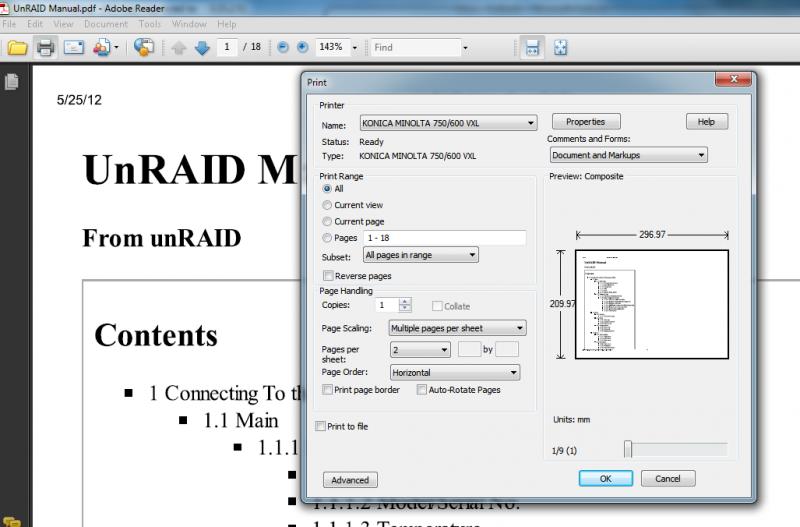Open the Window menu
This screenshot has width=800, height=527.
click(191, 23)
